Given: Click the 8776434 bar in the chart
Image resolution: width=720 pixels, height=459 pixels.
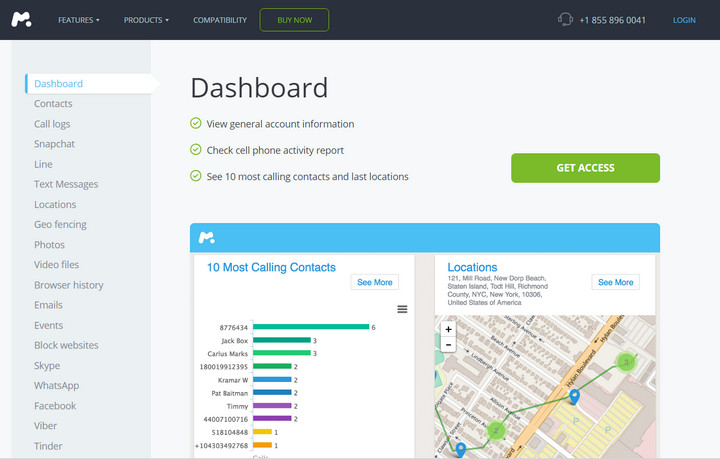Looking at the screenshot, I should [x=311, y=327].
